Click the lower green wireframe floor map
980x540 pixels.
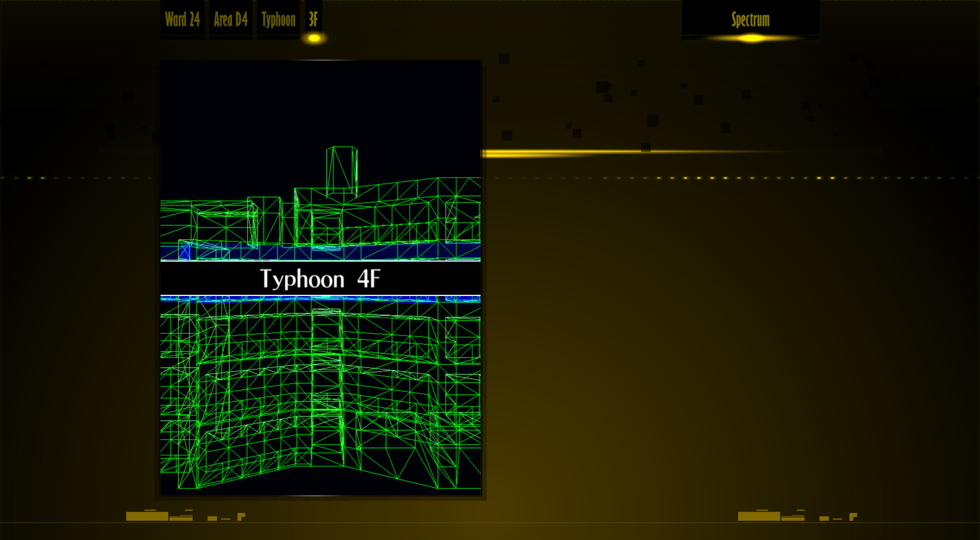click(320, 397)
